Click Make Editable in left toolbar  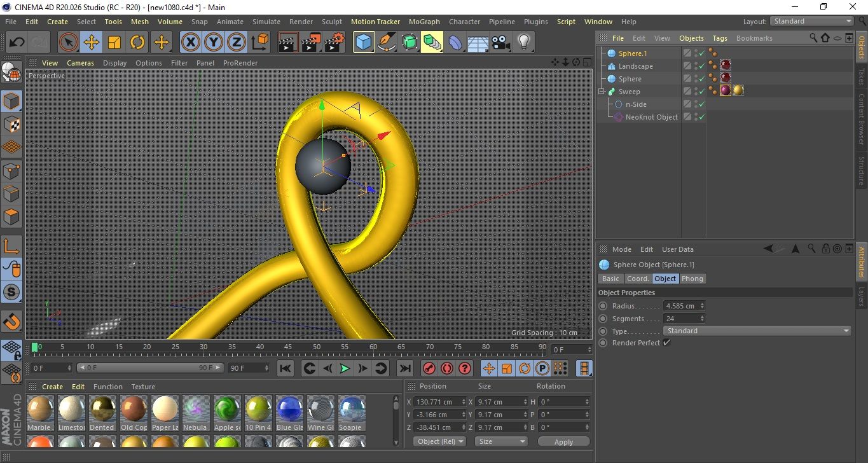click(11, 73)
